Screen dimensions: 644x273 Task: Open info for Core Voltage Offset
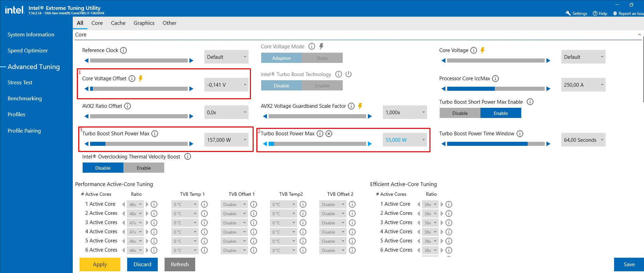[132, 79]
